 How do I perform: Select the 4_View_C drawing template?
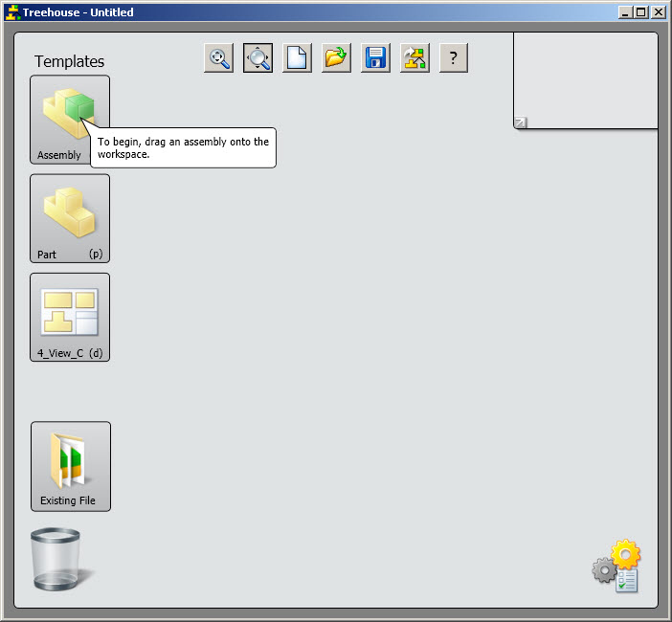tap(70, 318)
